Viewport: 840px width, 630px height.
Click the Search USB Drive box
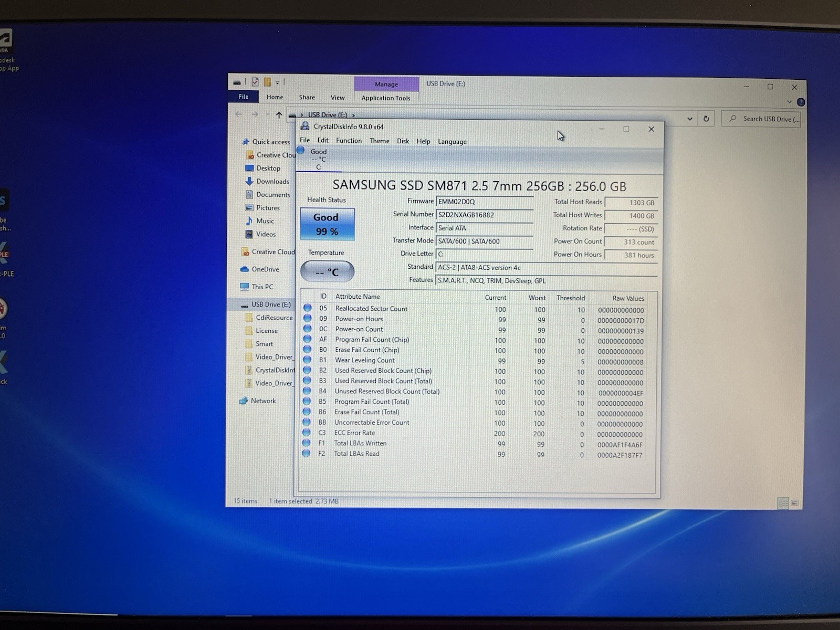[x=761, y=119]
